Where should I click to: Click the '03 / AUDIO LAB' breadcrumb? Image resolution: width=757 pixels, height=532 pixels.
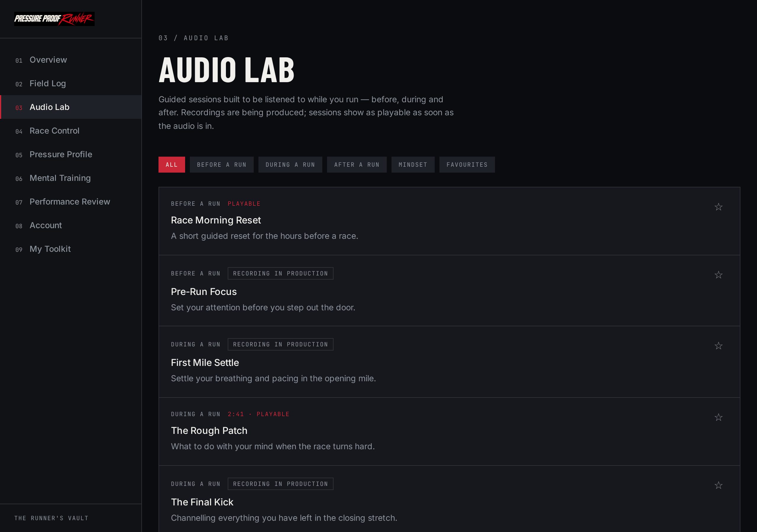(193, 38)
